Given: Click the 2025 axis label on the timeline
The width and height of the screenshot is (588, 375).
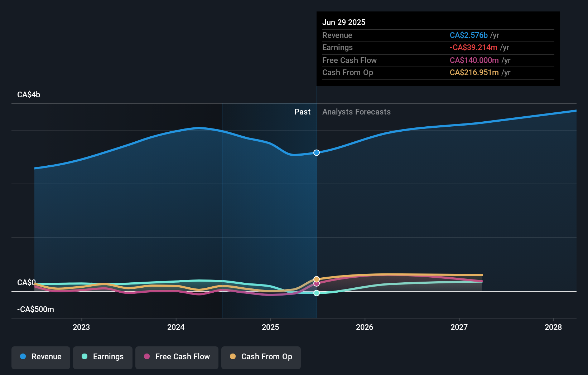Looking at the screenshot, I should 270,327.
